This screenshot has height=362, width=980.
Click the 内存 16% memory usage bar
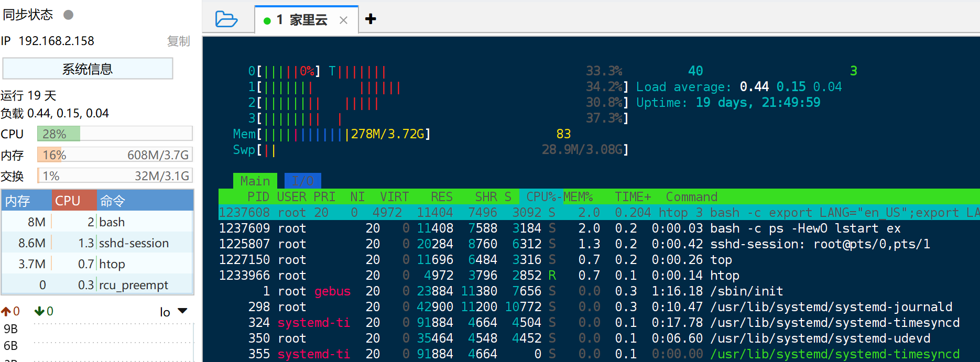pyautogui.click(x=115, y=155)
